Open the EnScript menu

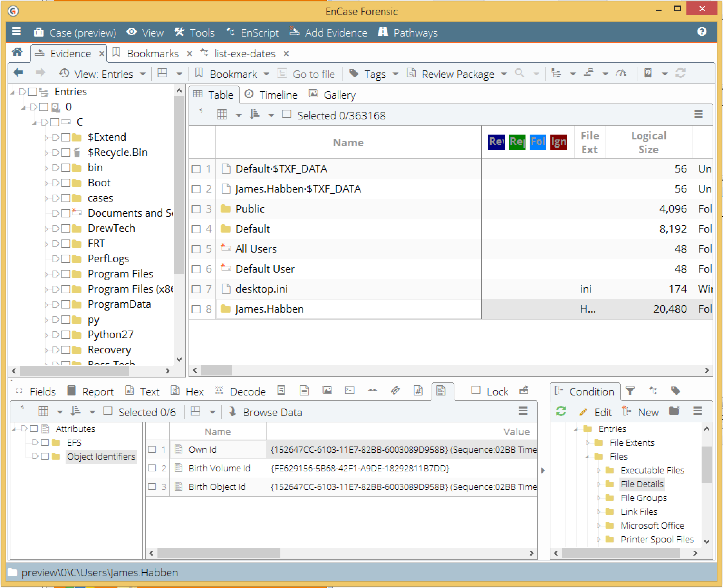tap(252, 32)
